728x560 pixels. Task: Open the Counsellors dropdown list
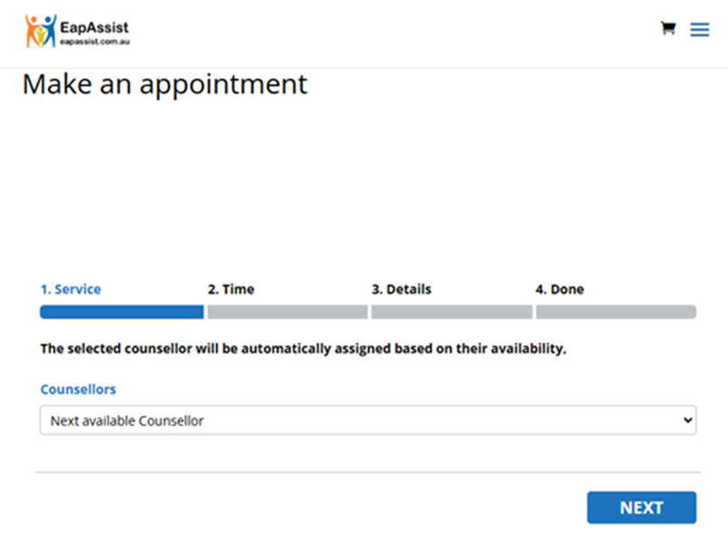[368, 420]
